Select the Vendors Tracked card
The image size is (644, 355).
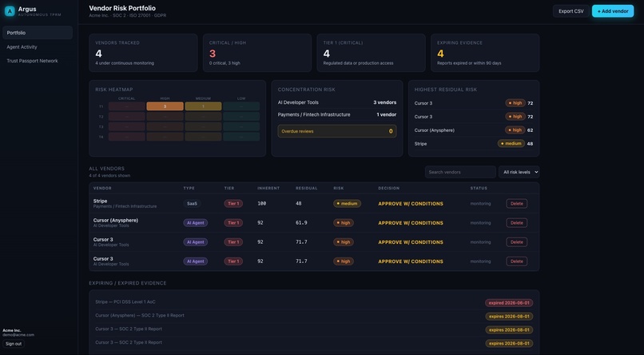pos(143,53)
